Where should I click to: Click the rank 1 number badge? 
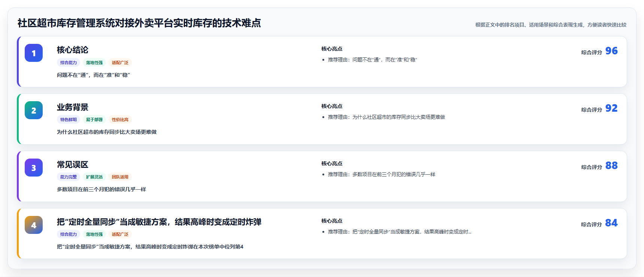click(34, 53)
